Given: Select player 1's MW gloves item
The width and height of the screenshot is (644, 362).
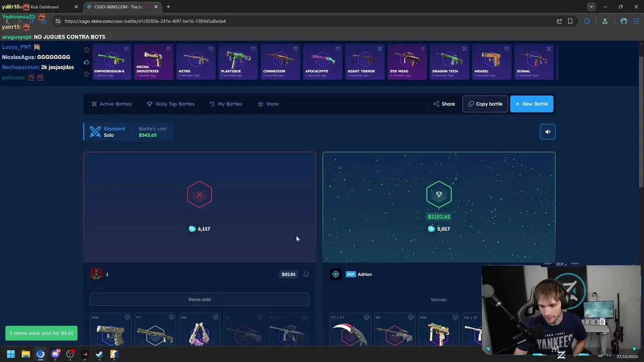Looking at the screenshot, I should tap(199, 330).
